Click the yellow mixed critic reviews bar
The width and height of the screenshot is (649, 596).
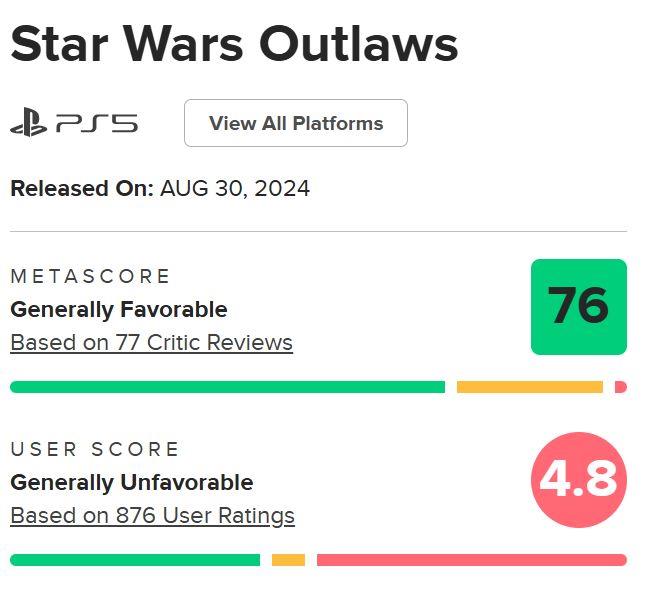(529, 387)
